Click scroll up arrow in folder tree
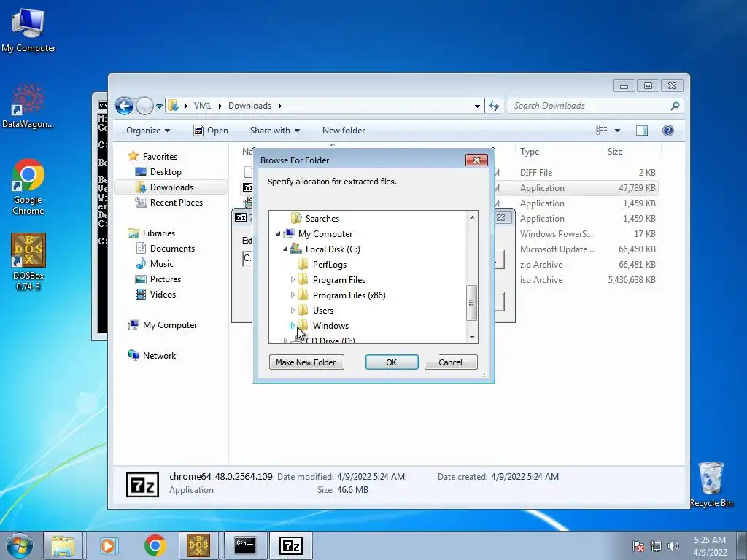Screen dimensions: 747x560 (x=472, y=217)
